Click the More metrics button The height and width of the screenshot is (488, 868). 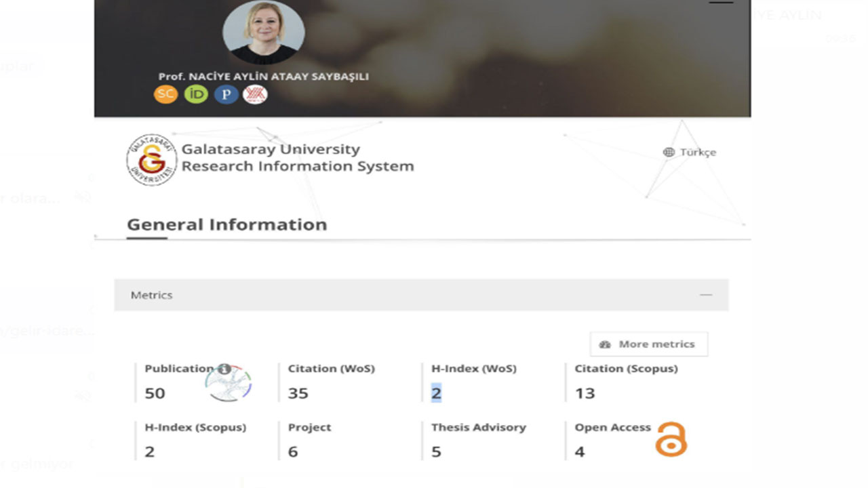pyautogui.click(x=648, y=344)
